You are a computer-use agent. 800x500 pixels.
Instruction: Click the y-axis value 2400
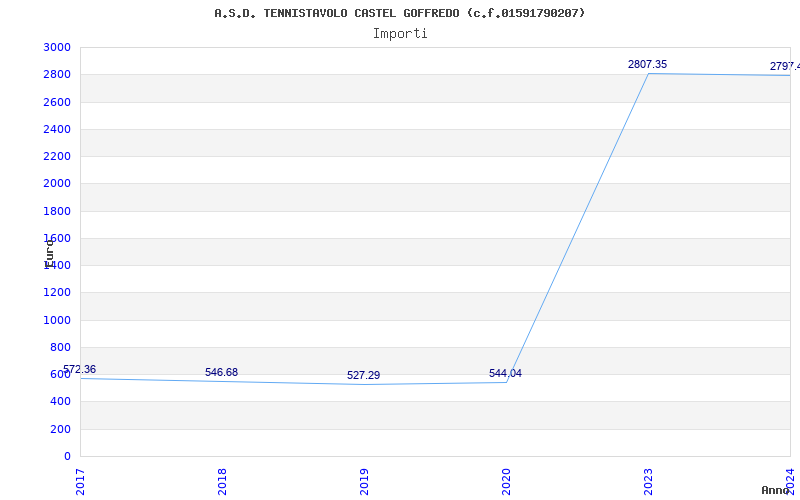pos(57,130)
